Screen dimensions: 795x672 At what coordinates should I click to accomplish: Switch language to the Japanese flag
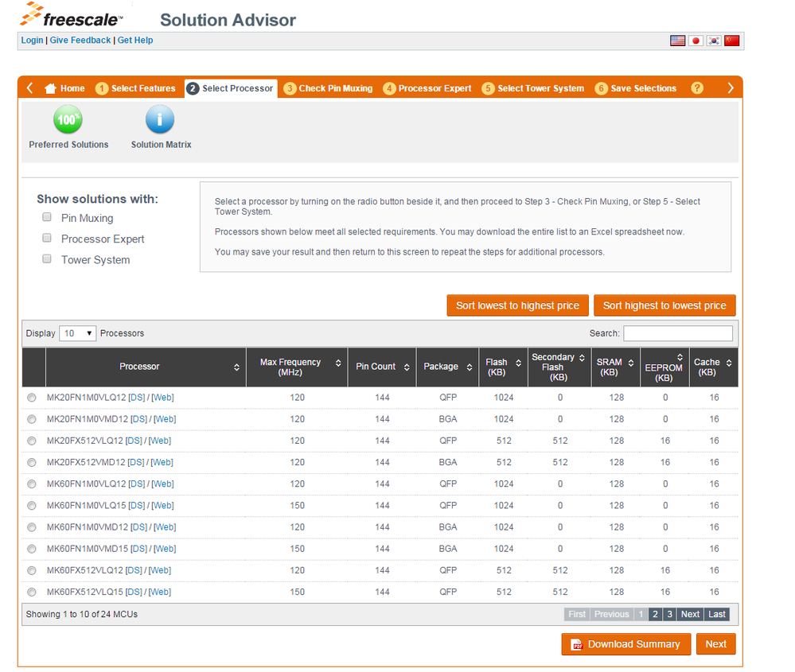pos(696,41)
